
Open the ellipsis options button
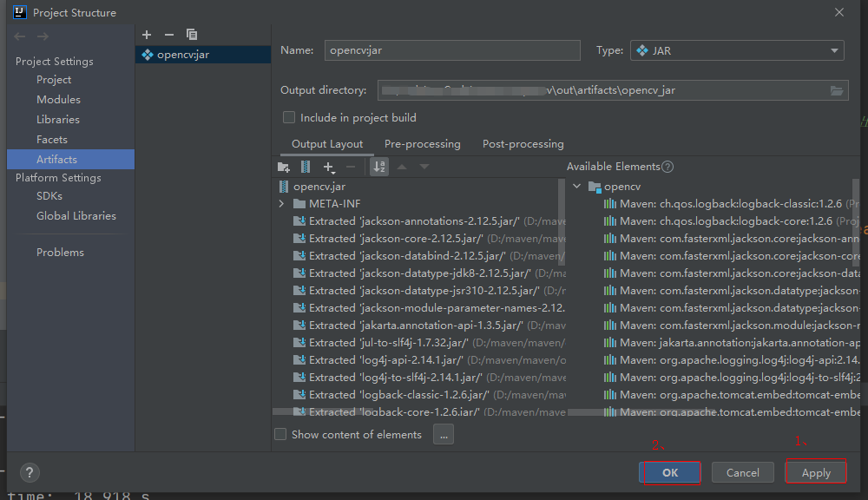pyautogui.click(x=444, y=435)
